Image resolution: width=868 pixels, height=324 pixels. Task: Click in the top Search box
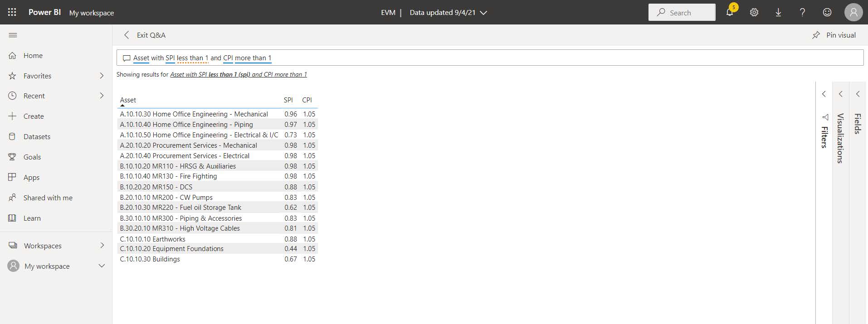point(682,13)
